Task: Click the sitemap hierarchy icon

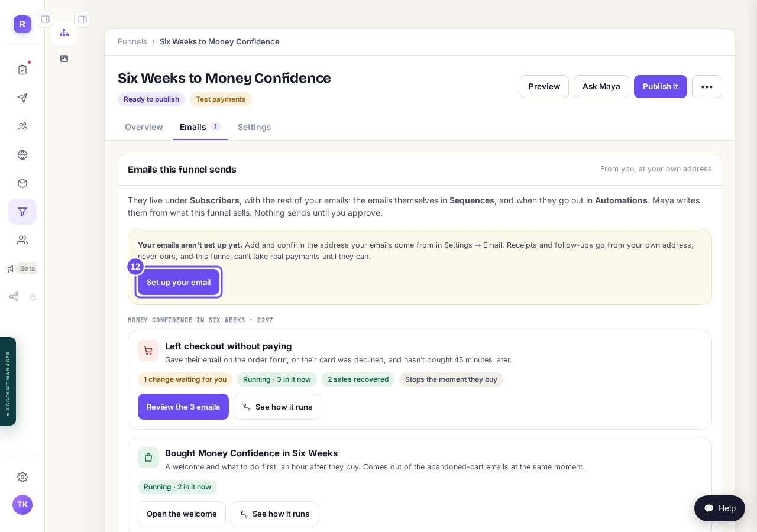Action: (x=64, y=33)
